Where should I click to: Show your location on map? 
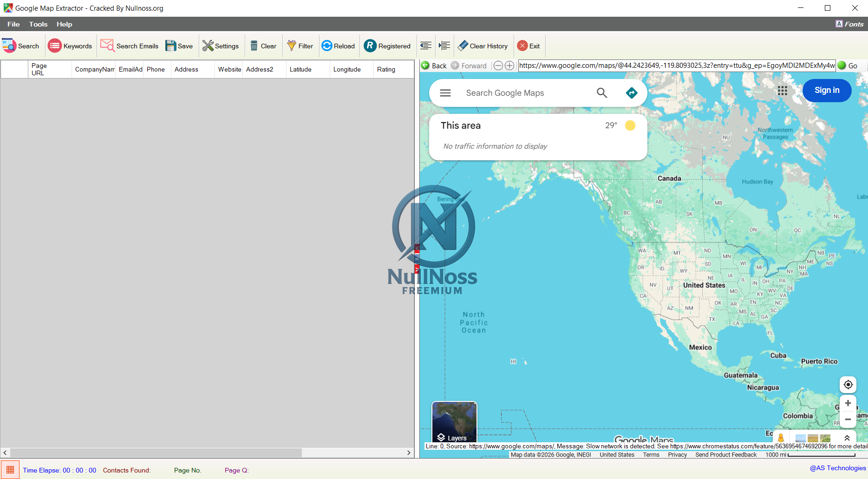click(848, 385)
